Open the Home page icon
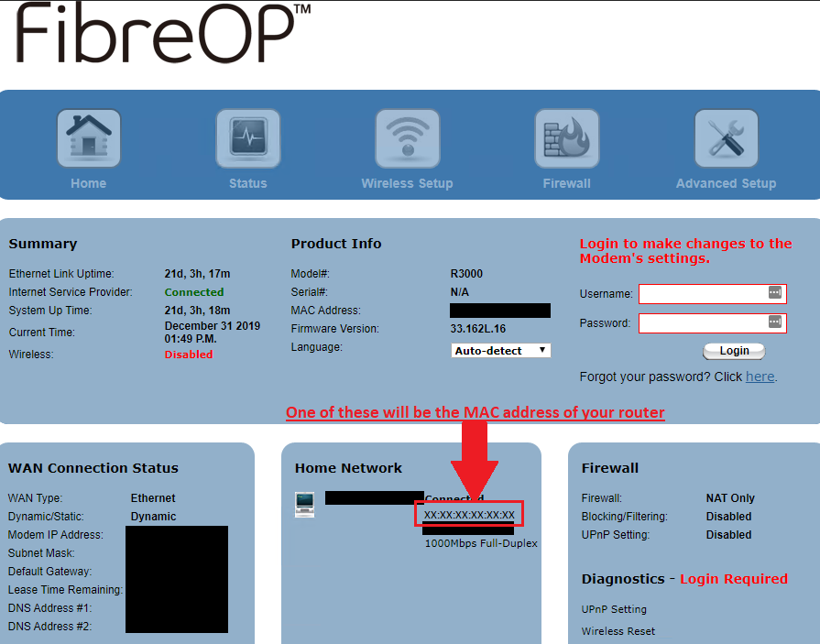 (89, 138)
